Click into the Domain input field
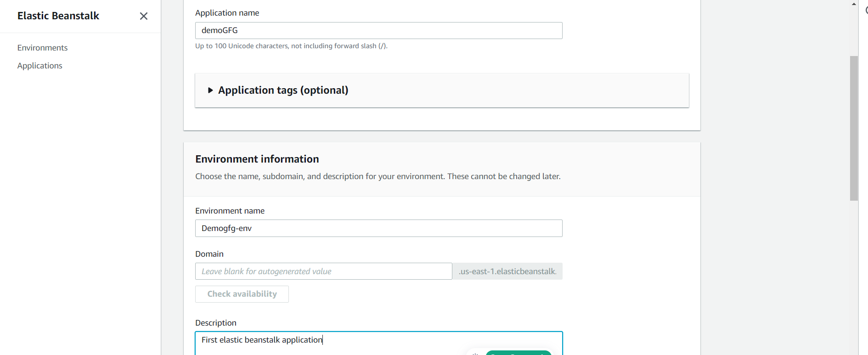The width and height of the screenshot is (868, 355). (323, 271)
